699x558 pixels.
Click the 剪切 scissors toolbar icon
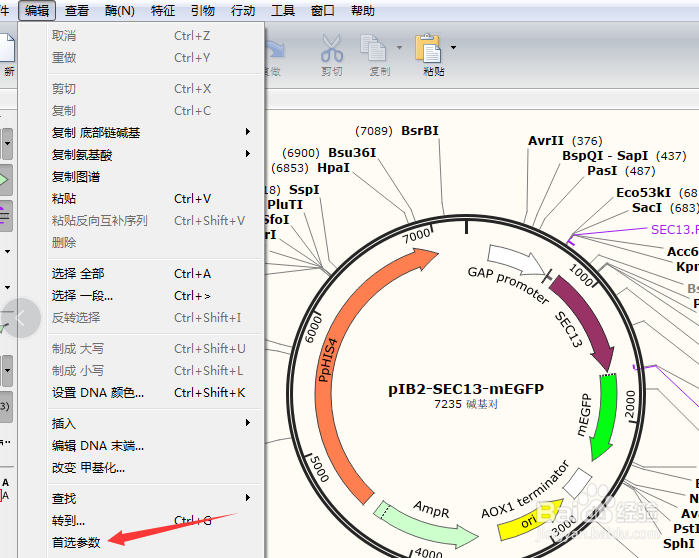pos(332,49)
